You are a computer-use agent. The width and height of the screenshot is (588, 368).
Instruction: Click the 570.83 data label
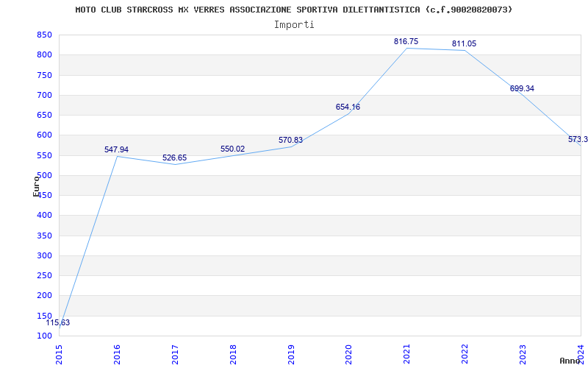[x=290, y=141]
